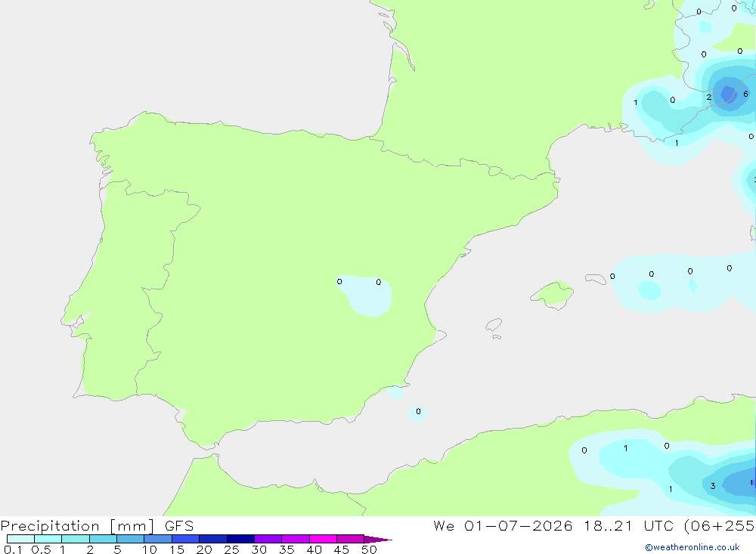Click the legend label '50'
Image resolution: width=756 pixels, height=554 pixels.
tap(369, 549)
